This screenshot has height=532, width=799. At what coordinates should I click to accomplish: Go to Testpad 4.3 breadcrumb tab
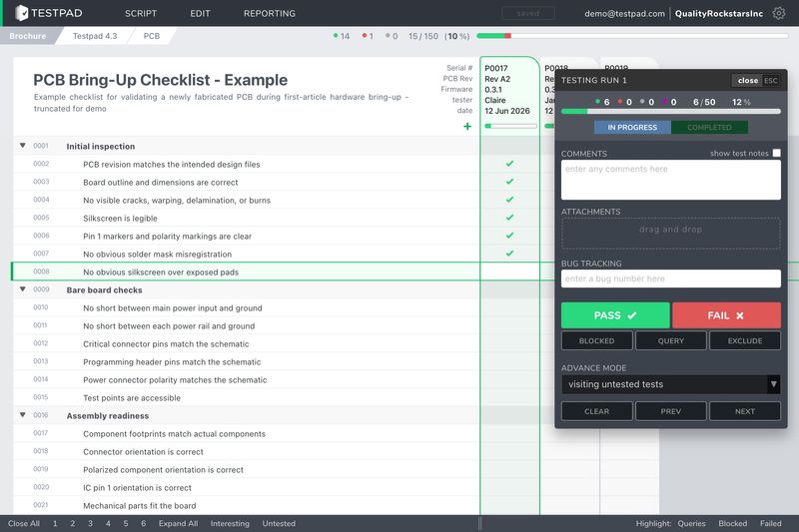95,36
